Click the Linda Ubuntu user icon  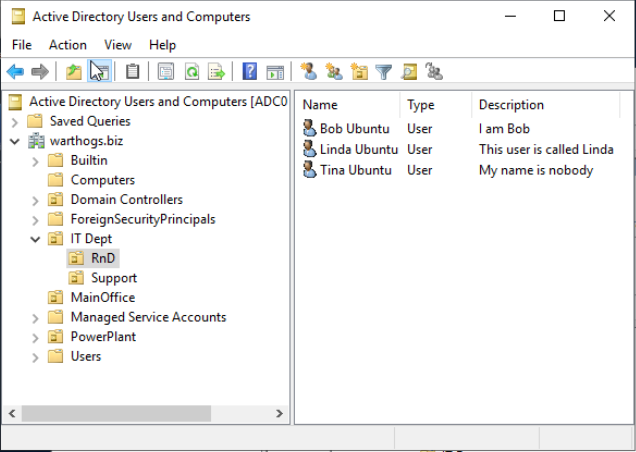(x=309, y=149)
